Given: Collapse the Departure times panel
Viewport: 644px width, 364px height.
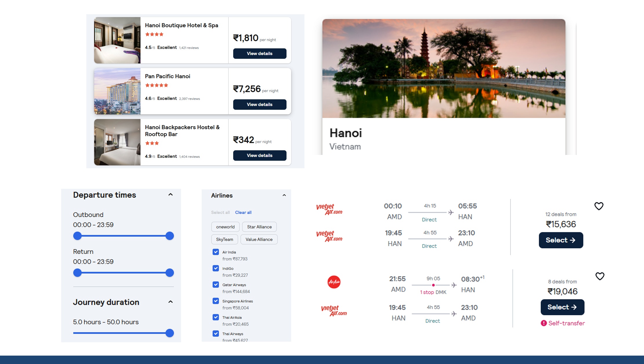Looking at the screenshot, I should pyautogui.click(x=170, y=194).
